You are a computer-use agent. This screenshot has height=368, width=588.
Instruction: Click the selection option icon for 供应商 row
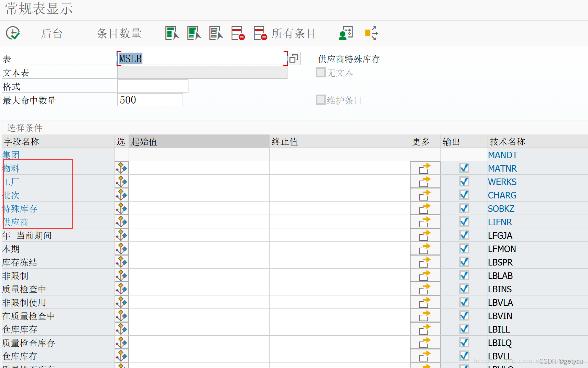(122, 222)
